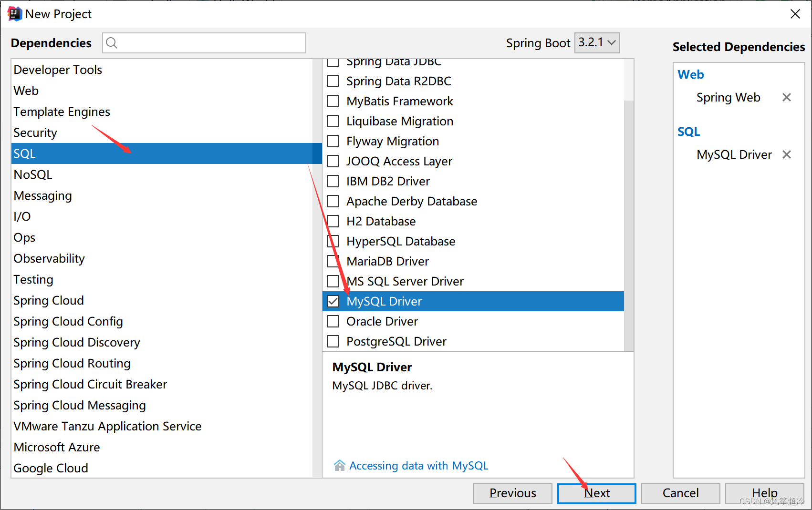Open Accessing data with MySQL link

[418, 466]
